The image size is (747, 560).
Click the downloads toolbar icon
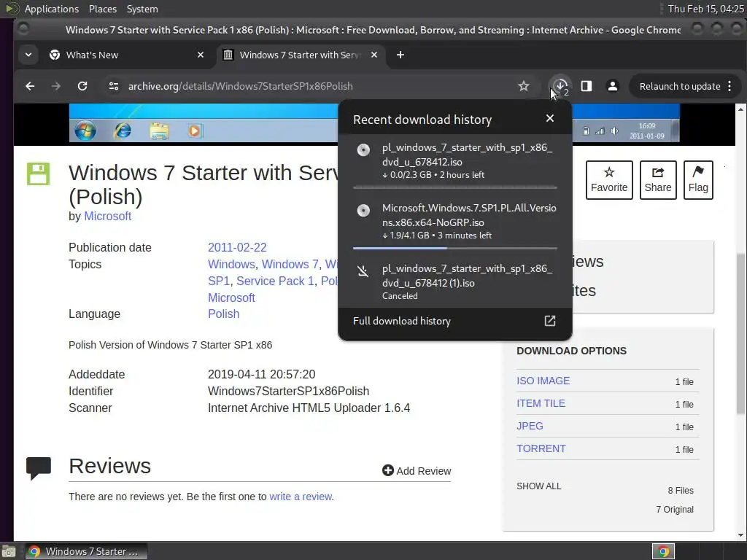(561, 86)
